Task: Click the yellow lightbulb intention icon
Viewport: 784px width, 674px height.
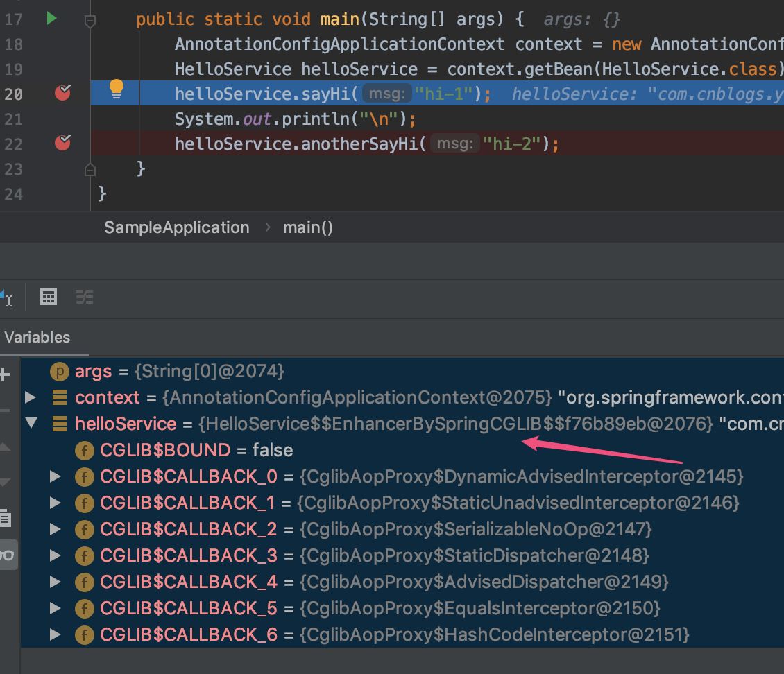Action: pos(117,88)
